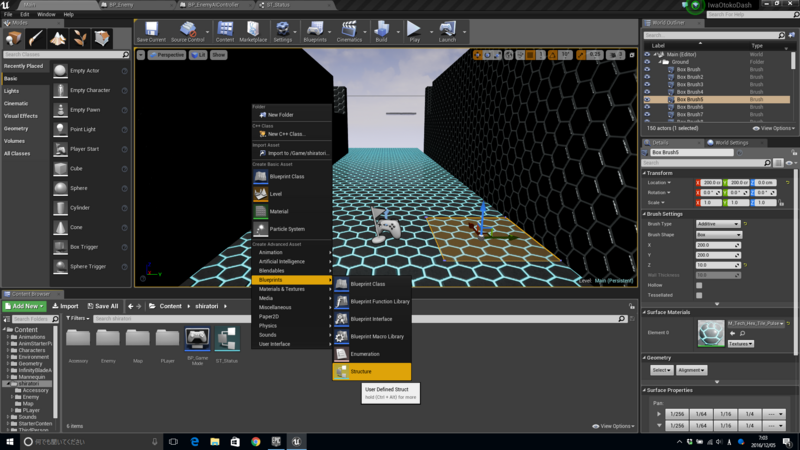Select Paint mode brush icon
800x450 pixels.
point(35,38)
